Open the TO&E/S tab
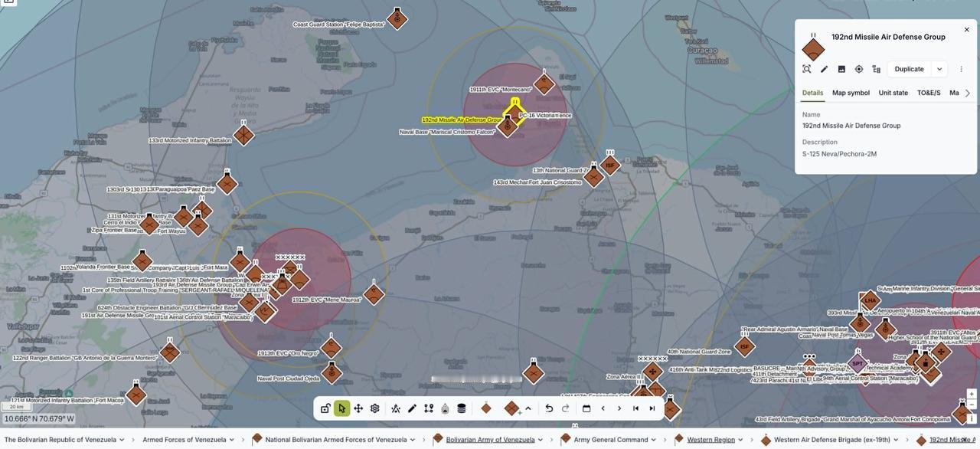The height and width of the screenshot is (449, 980). click(x=929, y=93)
